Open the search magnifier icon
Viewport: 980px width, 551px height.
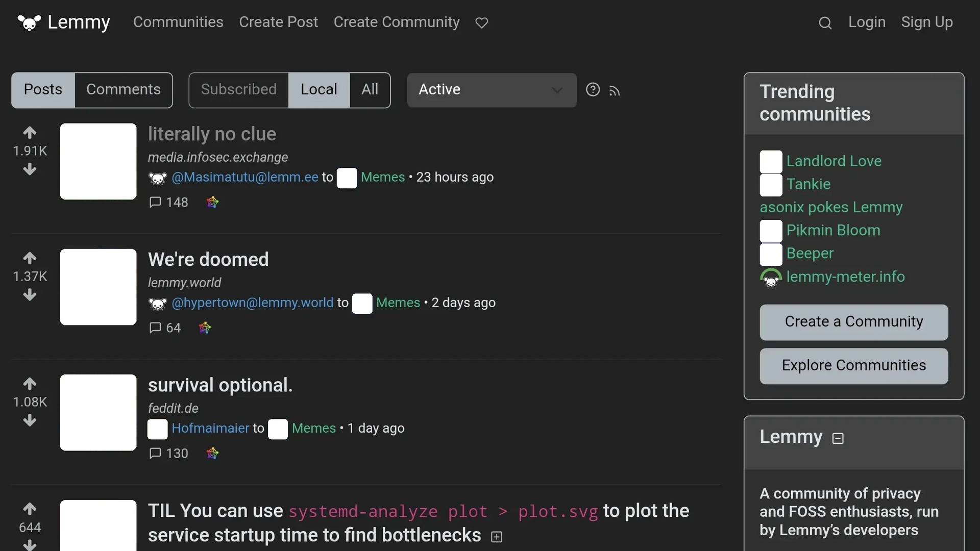pos(825,23)
